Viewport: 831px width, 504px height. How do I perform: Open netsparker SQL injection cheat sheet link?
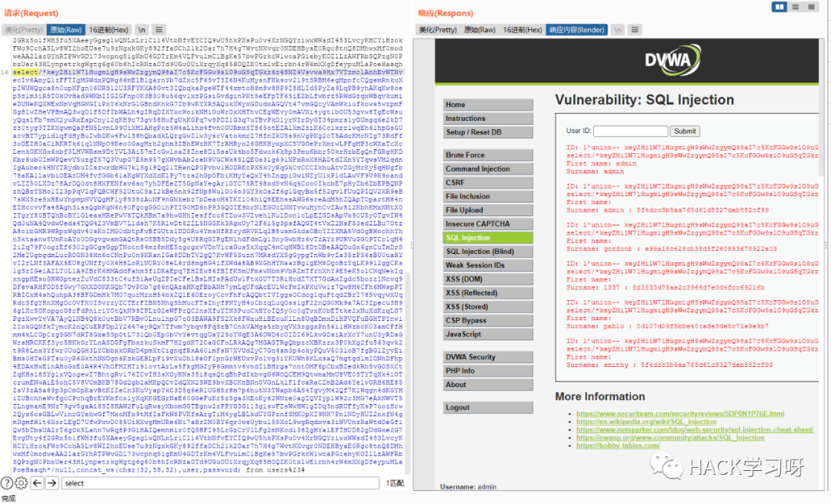tap(695, 430)
